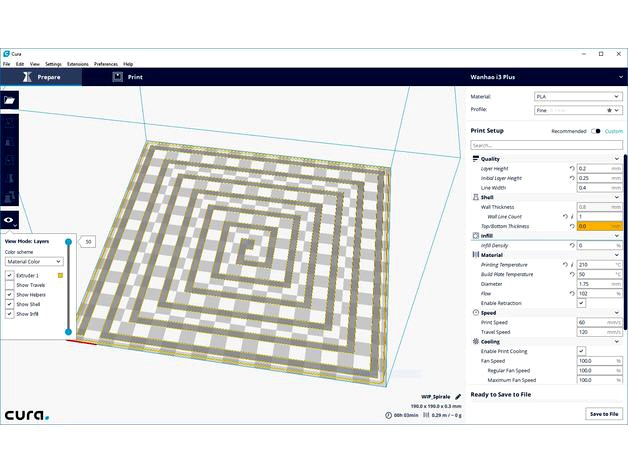This screenshot has height=472, width=628.
Task: Click the Speed clock icon
Action: 476,313
